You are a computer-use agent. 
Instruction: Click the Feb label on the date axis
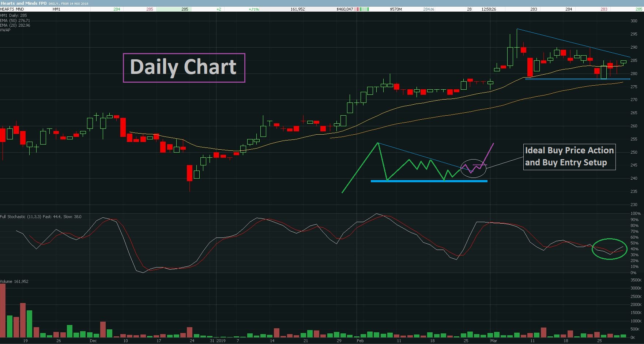pos(360,341)
